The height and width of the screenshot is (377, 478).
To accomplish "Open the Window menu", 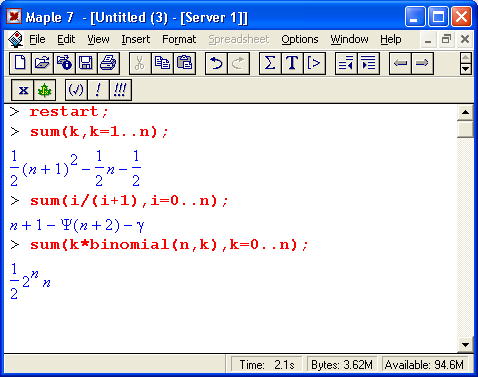I will [349, 39].
